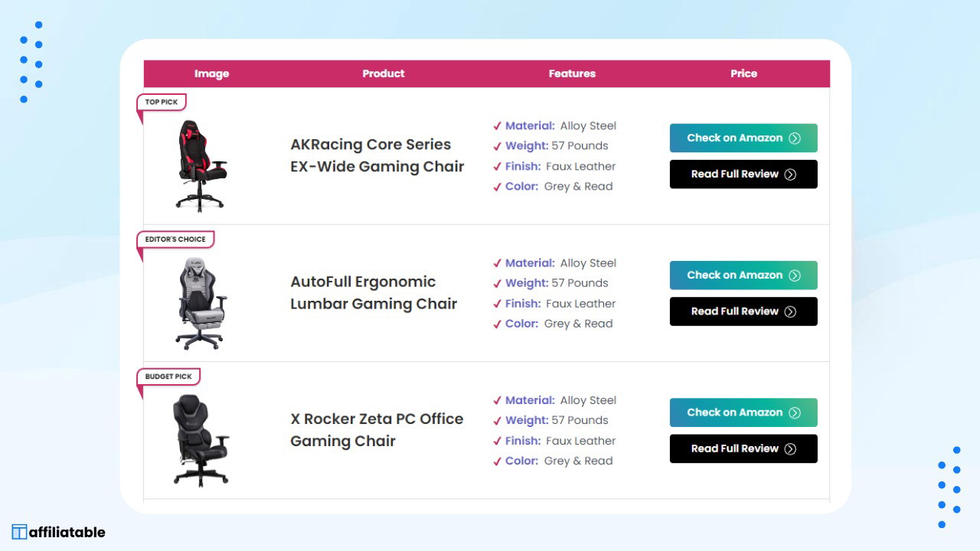Click the arrow icon on X Rocker Check on Amazon
Image resolution: width=980 pixels, height=551 pixels.
[x=795, y=412]
